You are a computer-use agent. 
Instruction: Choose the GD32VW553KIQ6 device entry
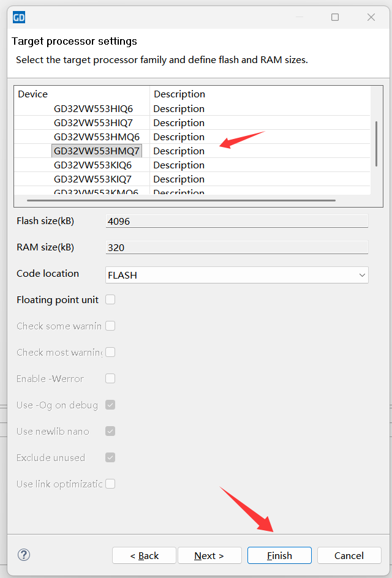coord(92,165)
